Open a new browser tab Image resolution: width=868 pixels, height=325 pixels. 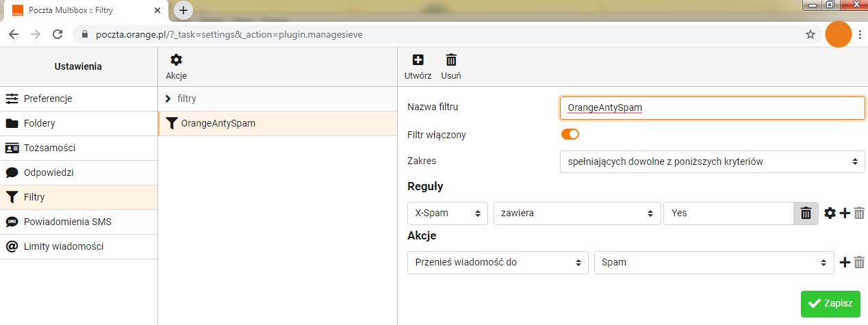click(183, 10)
